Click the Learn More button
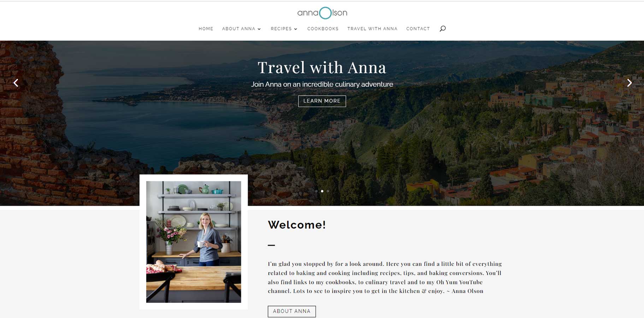644x318 pixels. click(x=322, y=101)
